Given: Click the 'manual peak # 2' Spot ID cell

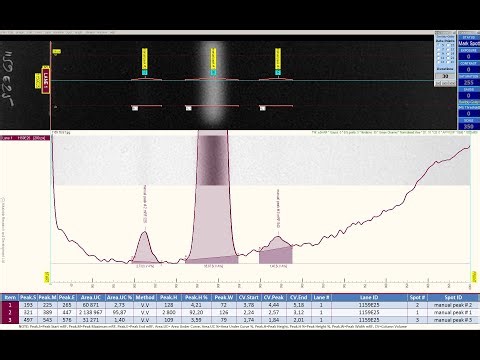Looking at the screenshot, I should pyautogui.click(x=453, y=305).
